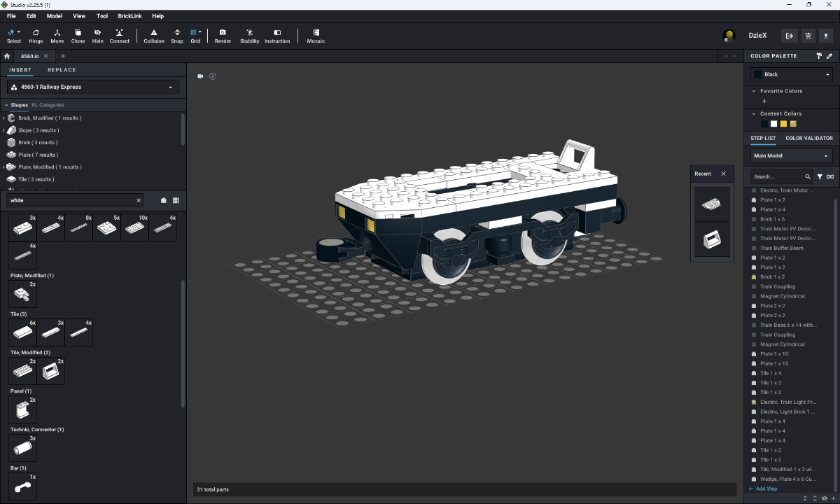Toggle the Grid setting
Screen dimensions: 840x504
pos(195,36)
